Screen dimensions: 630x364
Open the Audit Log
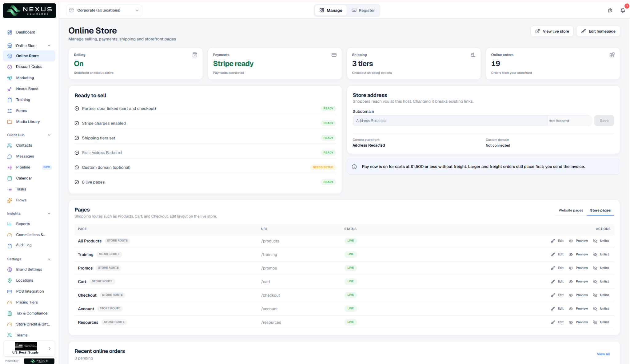tap(24, 245)
